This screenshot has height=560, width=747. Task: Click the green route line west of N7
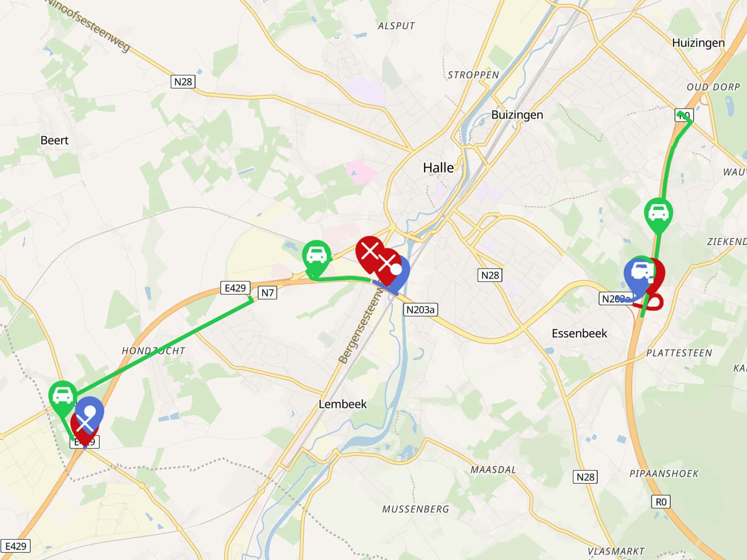click(x=165, y=346)
